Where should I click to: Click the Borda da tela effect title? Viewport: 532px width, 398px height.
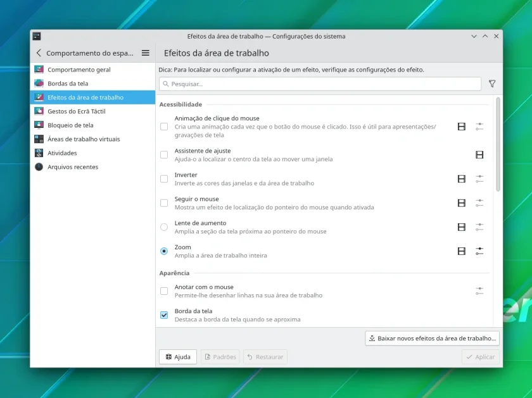point(193,311)
